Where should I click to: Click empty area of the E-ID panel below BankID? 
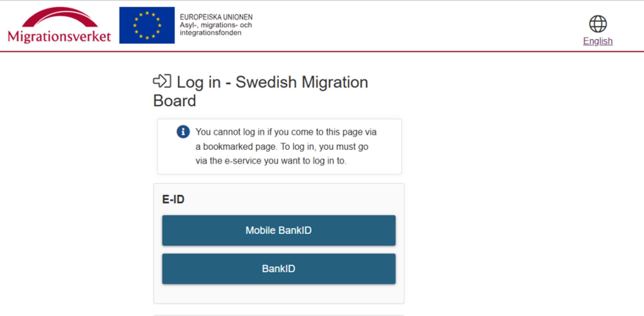(x=279, y=294)
